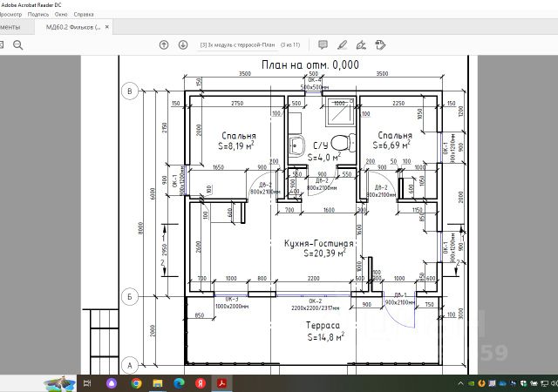Image resolution: width=558 pixels, height=392 pixels.
Task: Open the Справка menu
Action: 84,14
